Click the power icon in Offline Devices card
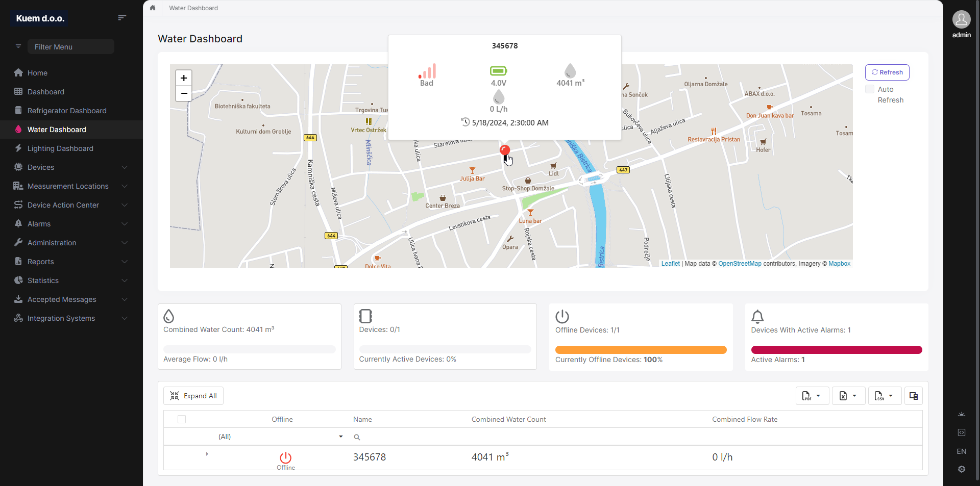This screenshot has height=486, width=980. [x=562, y=317]
